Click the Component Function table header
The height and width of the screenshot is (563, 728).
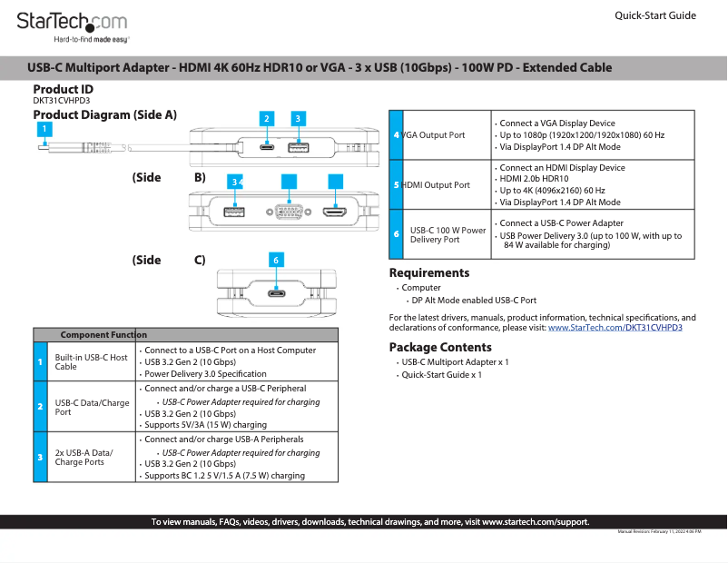(x=103, y=335)
